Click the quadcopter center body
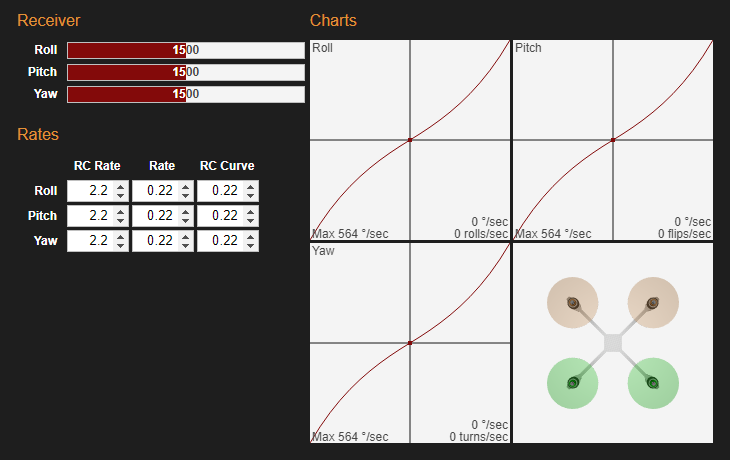730x460 pixels. (613, 343)
